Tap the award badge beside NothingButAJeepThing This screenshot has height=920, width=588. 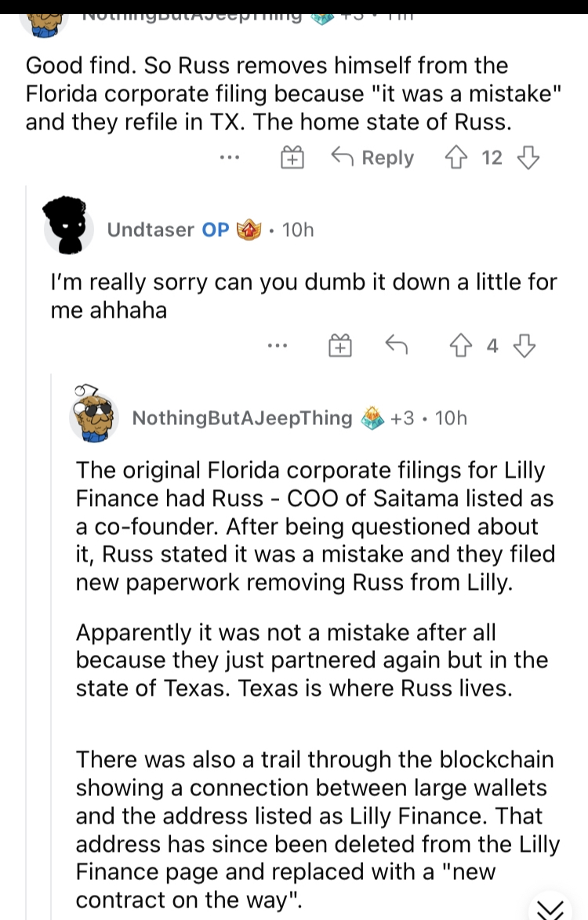[x=372, y=418]
